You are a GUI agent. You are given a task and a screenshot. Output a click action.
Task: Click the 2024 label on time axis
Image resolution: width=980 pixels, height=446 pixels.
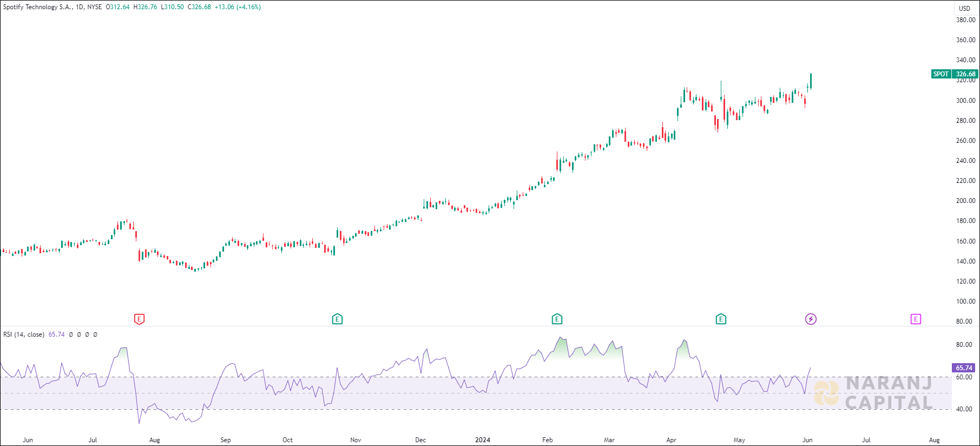(x=483, y=440)
